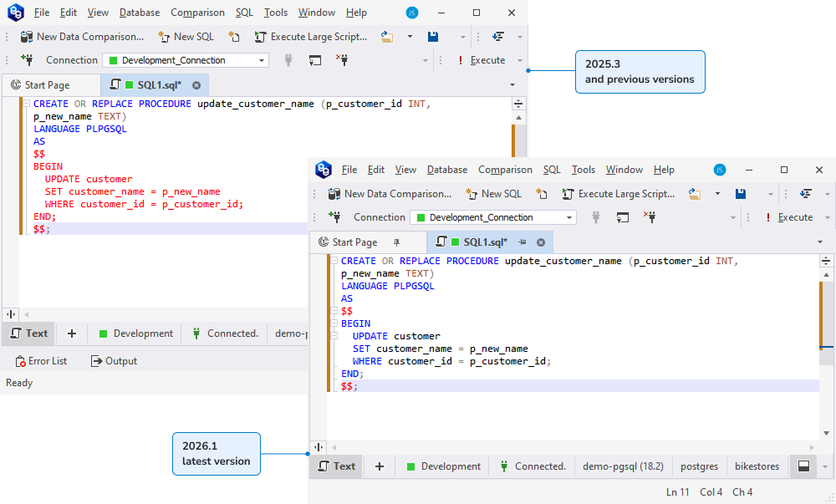Open the Connection combo box in front window

click(493, 217)
